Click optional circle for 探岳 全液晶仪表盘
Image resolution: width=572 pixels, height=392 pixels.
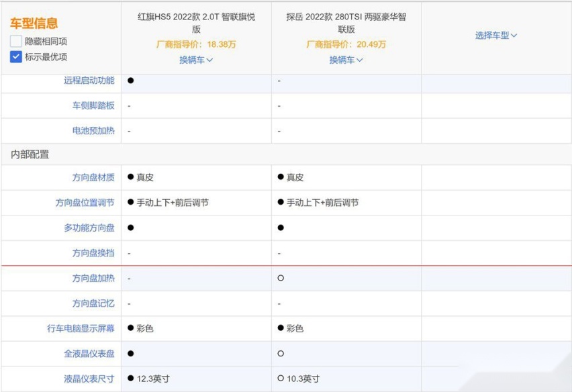(281, 353)
